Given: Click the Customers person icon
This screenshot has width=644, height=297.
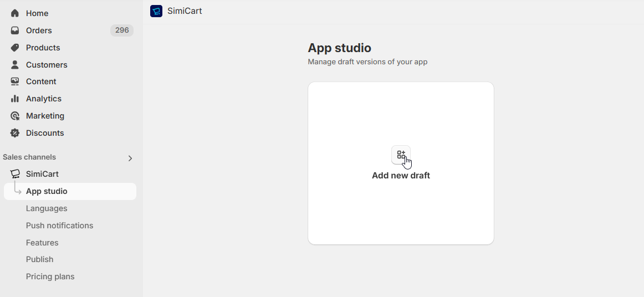Looking at the screenshot, I should (x=15, y=65).
